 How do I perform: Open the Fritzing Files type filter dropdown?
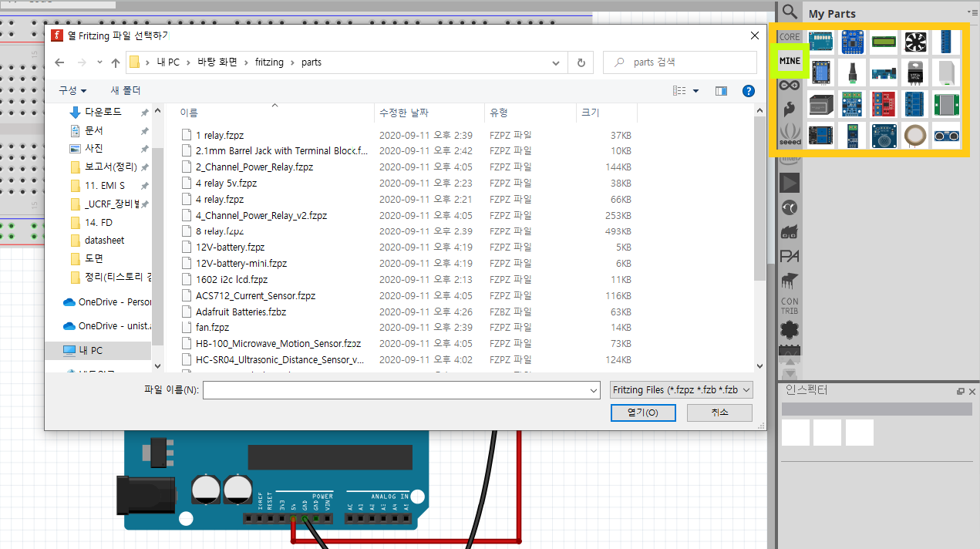click(x=681, y=390)
